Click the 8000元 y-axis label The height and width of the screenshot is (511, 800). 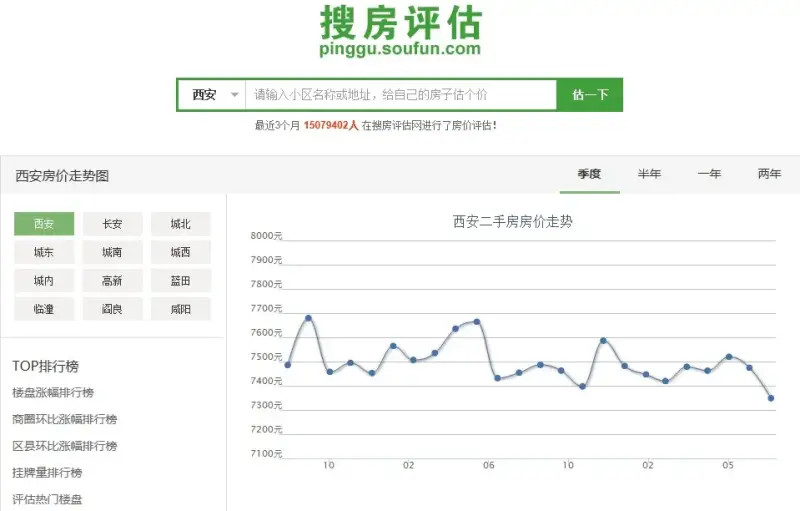(x=266, y=236)
